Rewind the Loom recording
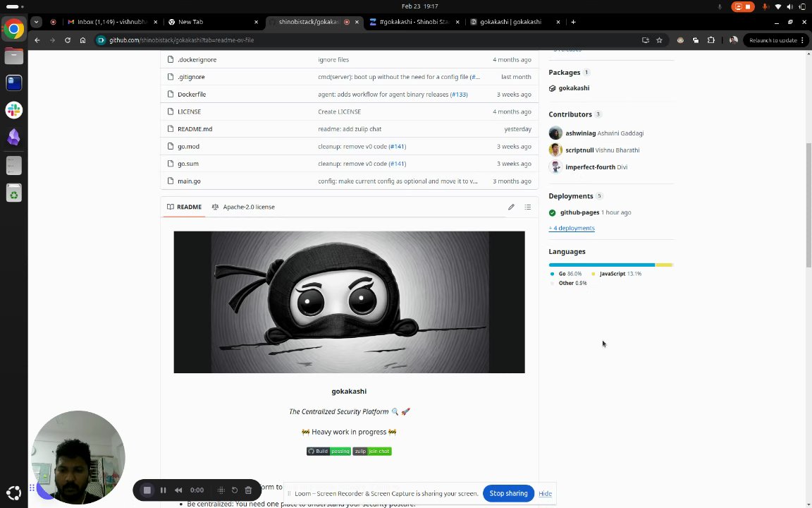Viewport: 812px width, 508px height. tap(178, 490)
